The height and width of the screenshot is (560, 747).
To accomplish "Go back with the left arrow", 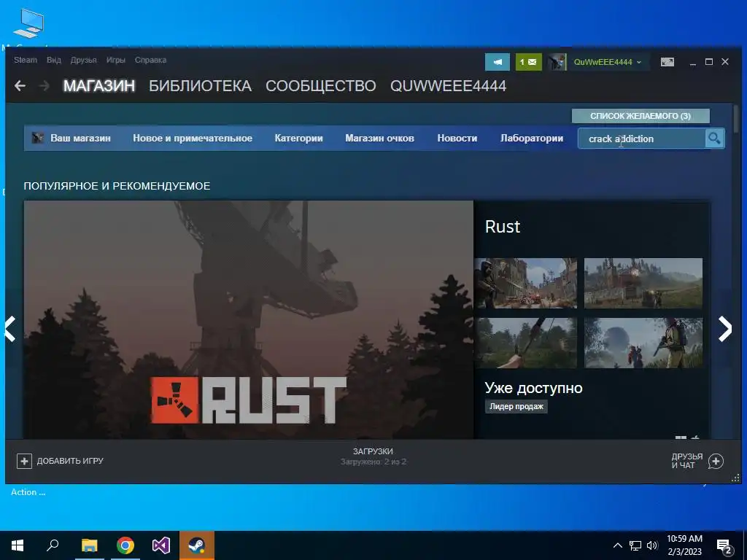I will 20,86.
